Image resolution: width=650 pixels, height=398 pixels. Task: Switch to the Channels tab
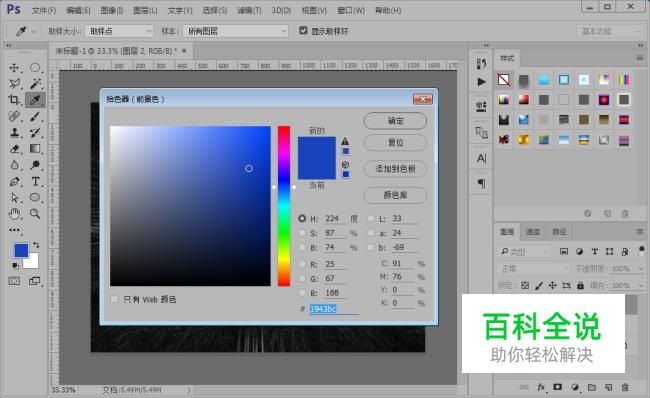pos(533,231)
